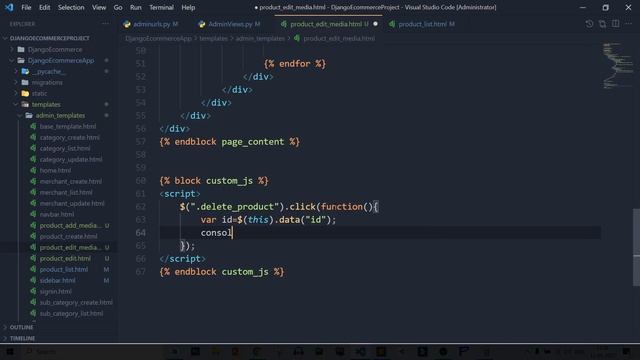Image resolution: width=640 pixels, height=360 pixels.
Task: Open the Edit menu
Action: tap(44, 7)
